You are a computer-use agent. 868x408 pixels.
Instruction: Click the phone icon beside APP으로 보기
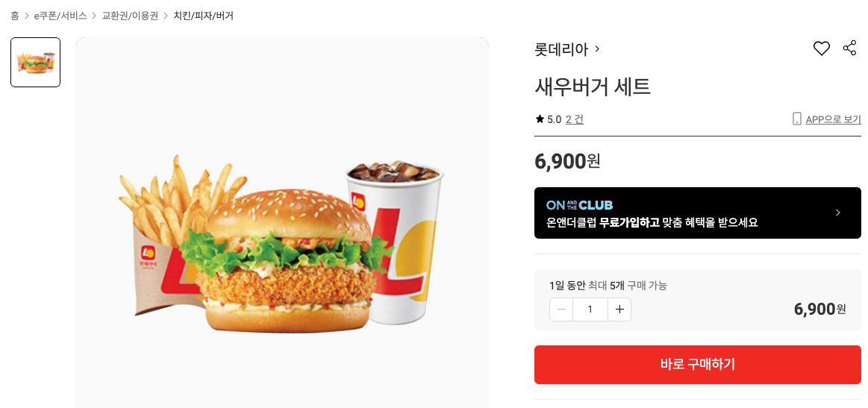click(796, 119)
